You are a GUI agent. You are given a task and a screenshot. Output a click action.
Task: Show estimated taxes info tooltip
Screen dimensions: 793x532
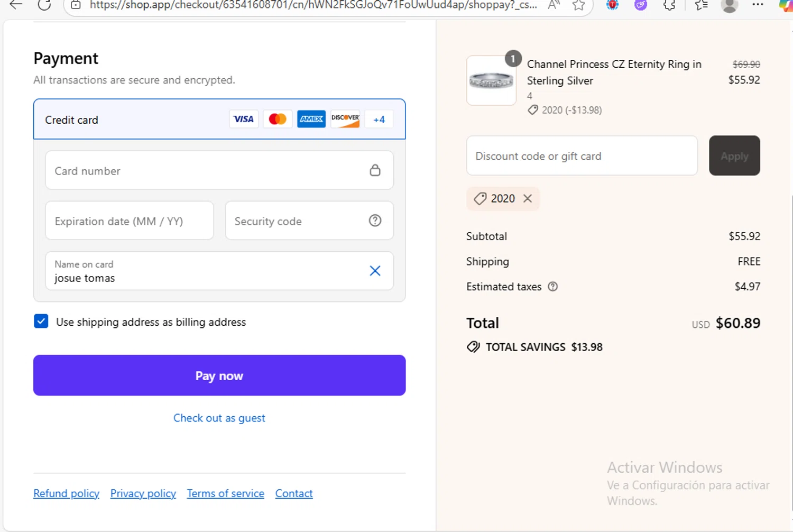(x=553, y=287)
